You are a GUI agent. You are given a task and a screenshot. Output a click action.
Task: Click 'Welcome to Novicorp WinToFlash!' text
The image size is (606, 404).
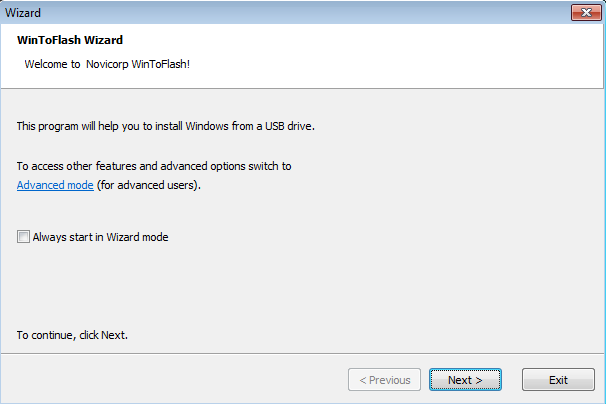point(107,64)
